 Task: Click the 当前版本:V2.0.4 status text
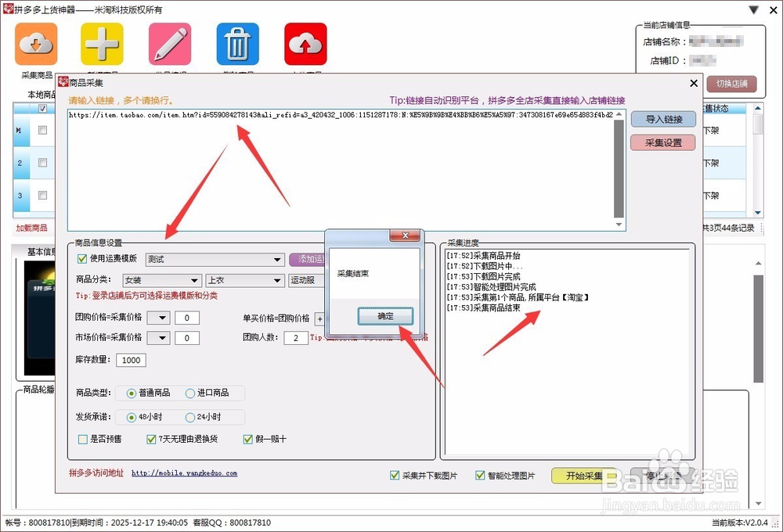pos(740,523)
